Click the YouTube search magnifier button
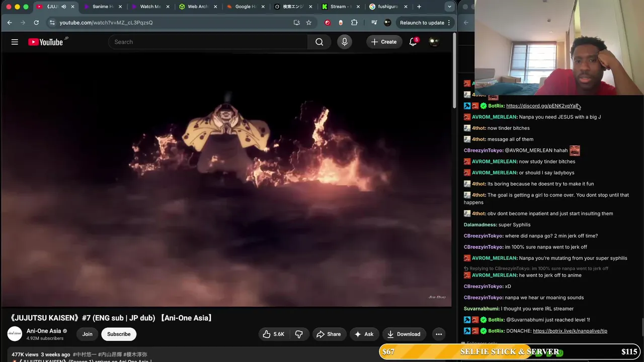This screenshot has height=362, width=644. pyautogui.click(x=319, y=42)
